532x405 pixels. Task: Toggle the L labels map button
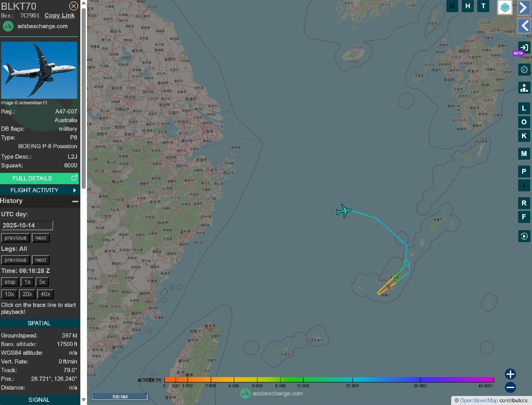click(524, 108)
